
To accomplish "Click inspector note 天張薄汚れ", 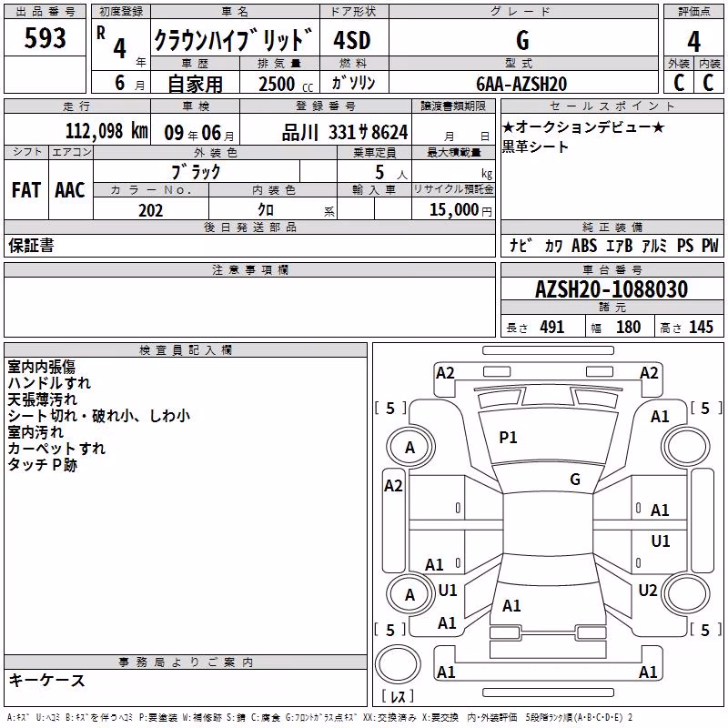I will point(42,399).
